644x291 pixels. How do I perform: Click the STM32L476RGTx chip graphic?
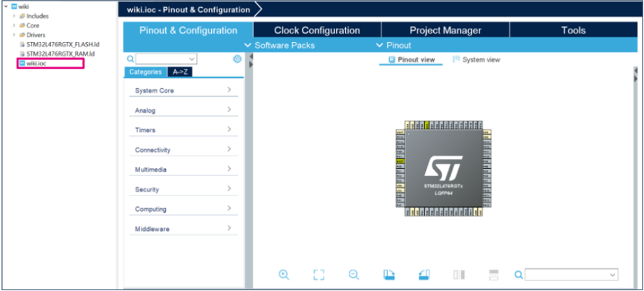click(443, 168)
